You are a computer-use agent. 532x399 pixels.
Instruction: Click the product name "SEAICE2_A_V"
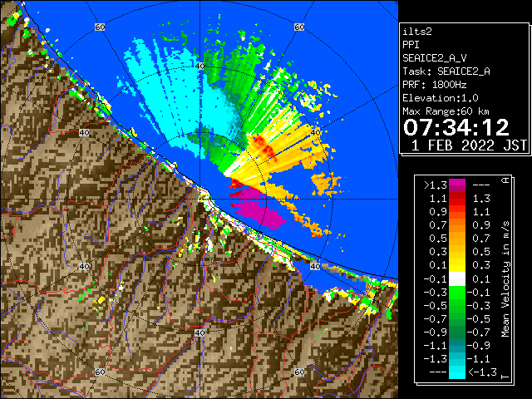click(435, 58)
